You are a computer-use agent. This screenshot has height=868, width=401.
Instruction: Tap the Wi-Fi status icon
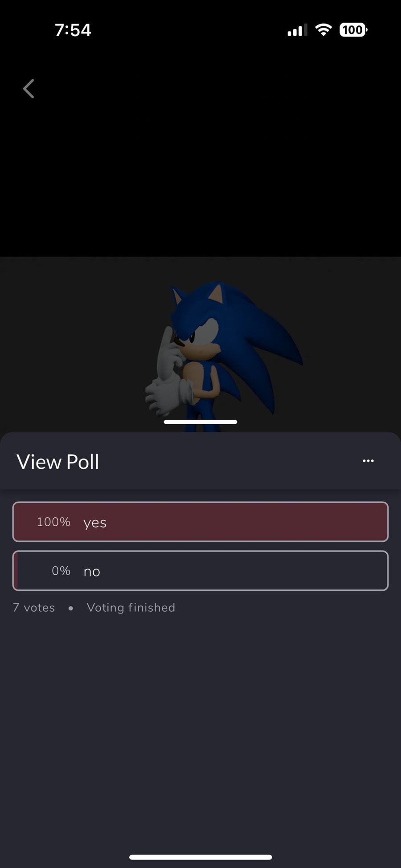coord(323,30)
